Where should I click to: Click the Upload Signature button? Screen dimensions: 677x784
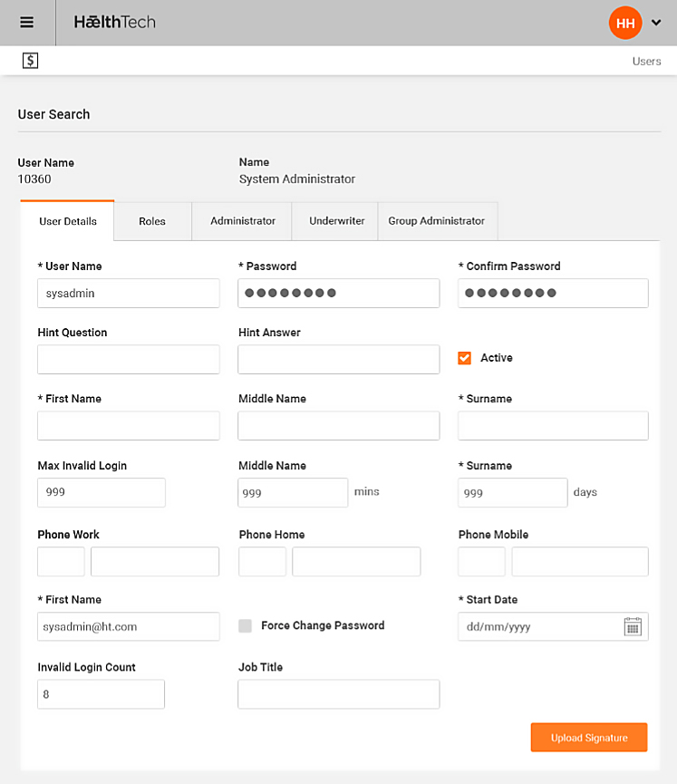point(589,738)
